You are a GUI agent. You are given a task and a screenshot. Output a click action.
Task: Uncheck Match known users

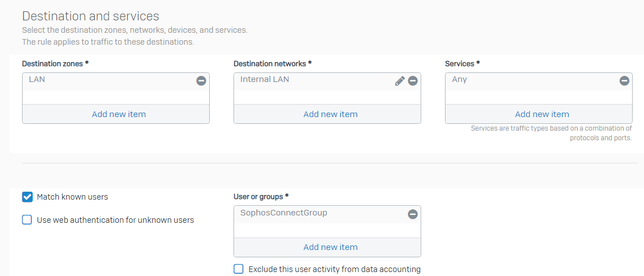27,197
